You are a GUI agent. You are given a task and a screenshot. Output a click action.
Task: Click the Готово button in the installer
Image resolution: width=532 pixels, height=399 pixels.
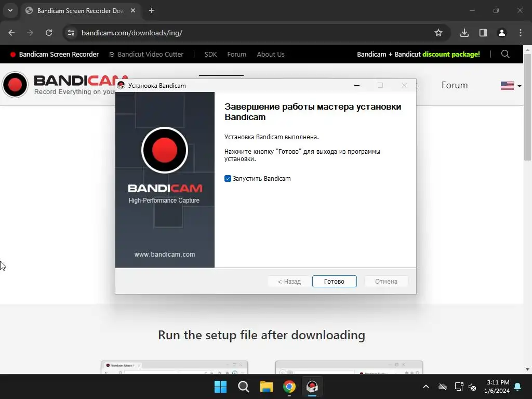click(x=334, y=281)
